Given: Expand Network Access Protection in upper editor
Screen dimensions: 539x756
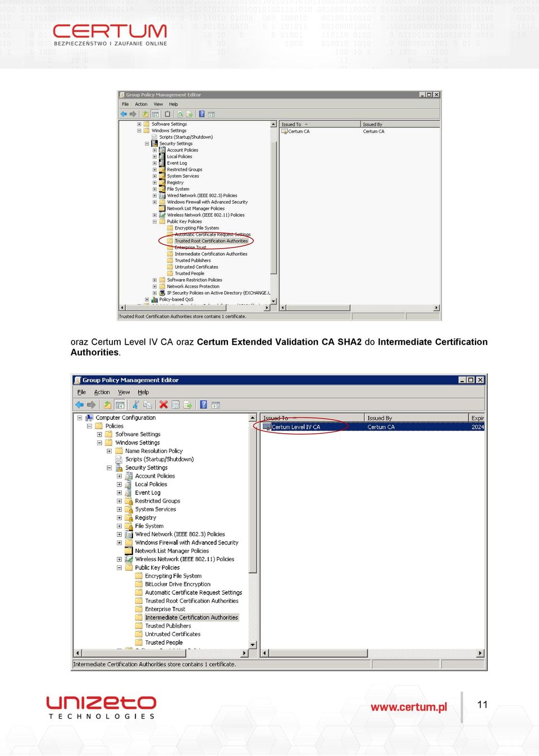Looking at the screenshot, I should click(154, 286).
